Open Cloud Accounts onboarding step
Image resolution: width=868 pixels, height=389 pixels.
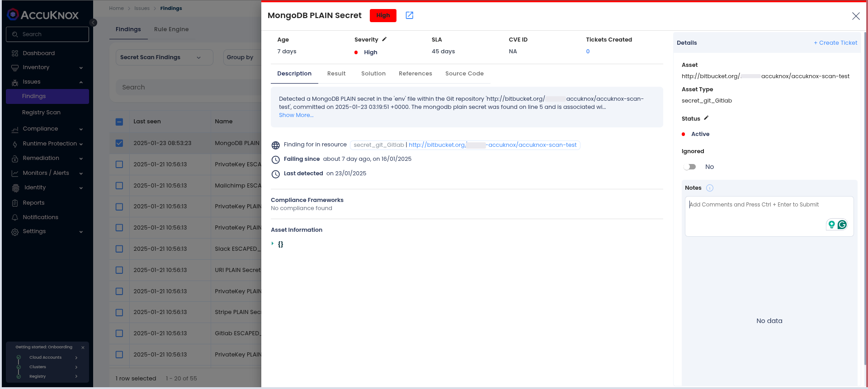point(47,357)
